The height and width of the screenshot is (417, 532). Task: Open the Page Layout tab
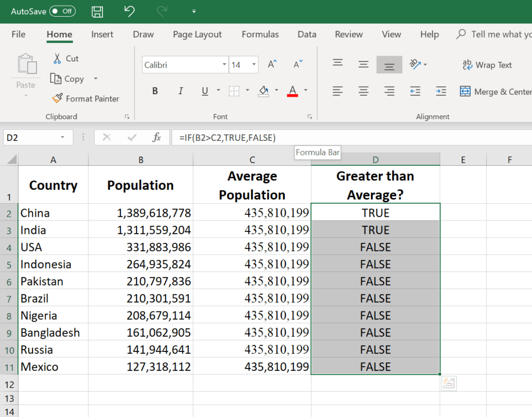pos(197,34)
